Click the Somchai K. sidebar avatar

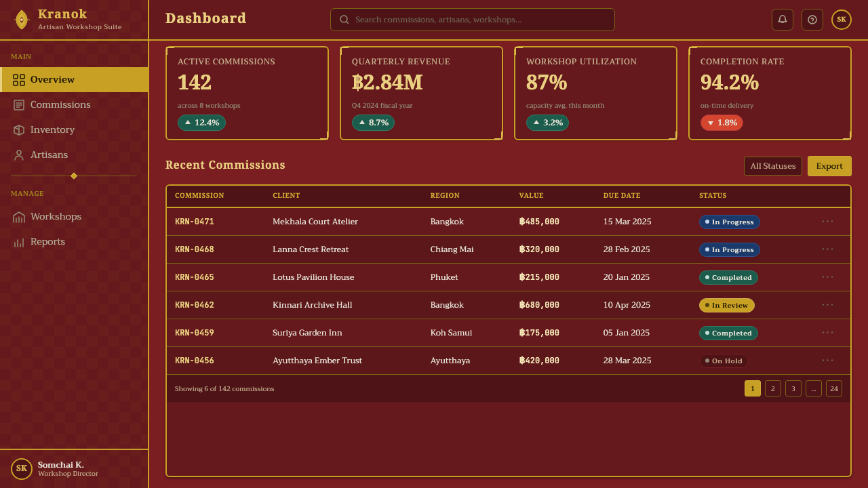click(x=22, y=469)
